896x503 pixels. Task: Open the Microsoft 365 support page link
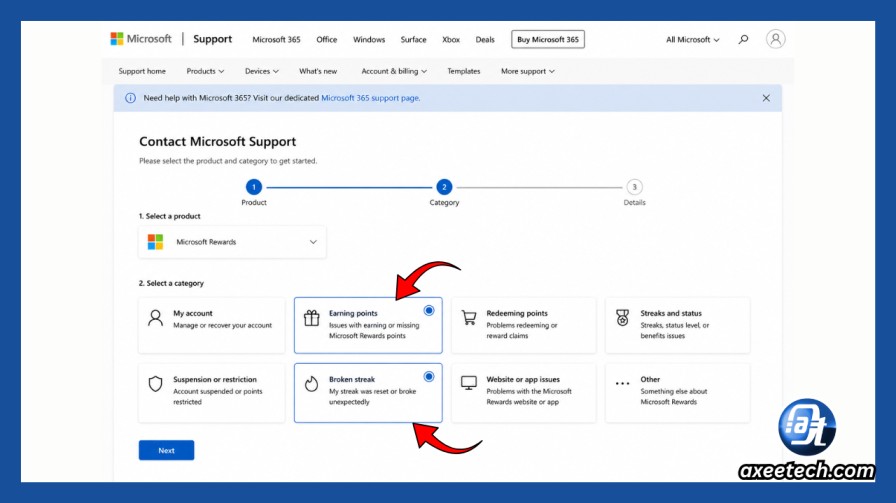[370, 98]
